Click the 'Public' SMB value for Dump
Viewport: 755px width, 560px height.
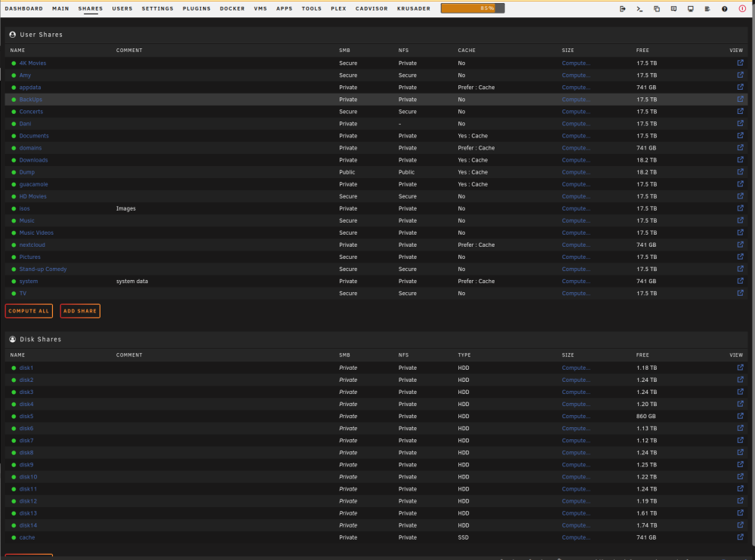click(x=347, y=172)
